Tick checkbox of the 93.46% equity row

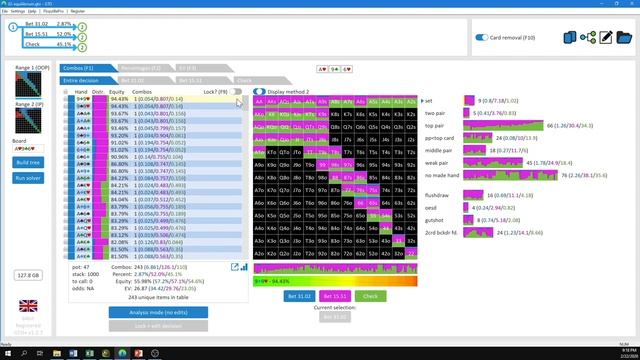[x=66, y=128]
